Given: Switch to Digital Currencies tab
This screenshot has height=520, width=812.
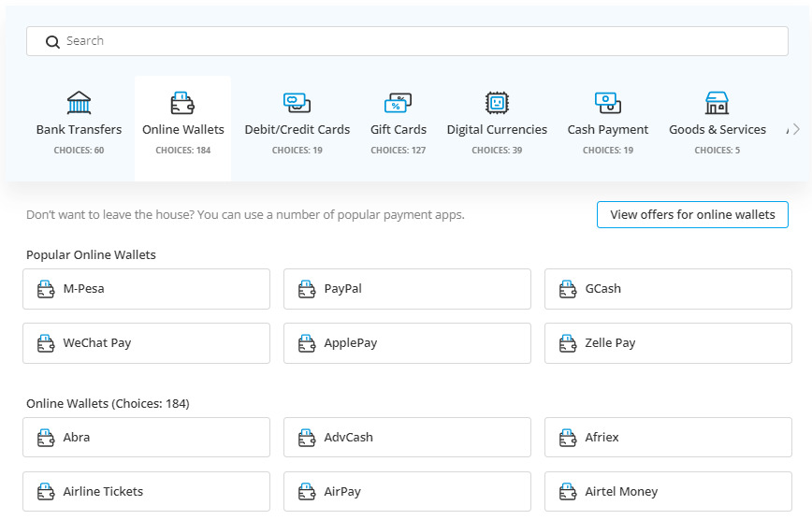Looking at the screenshot, I should click(x=497, y=129).
